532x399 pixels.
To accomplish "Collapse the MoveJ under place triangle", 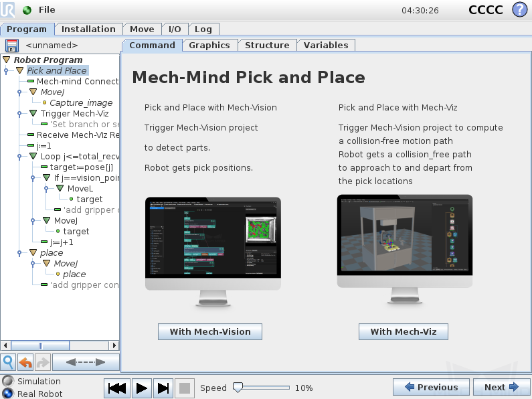I will click(x=46, y=263).
